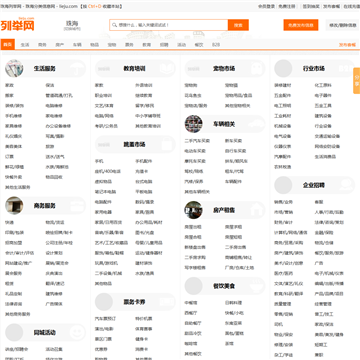
Task: Click the person icon beside 企业招聘
Action: tap(346, 185)
